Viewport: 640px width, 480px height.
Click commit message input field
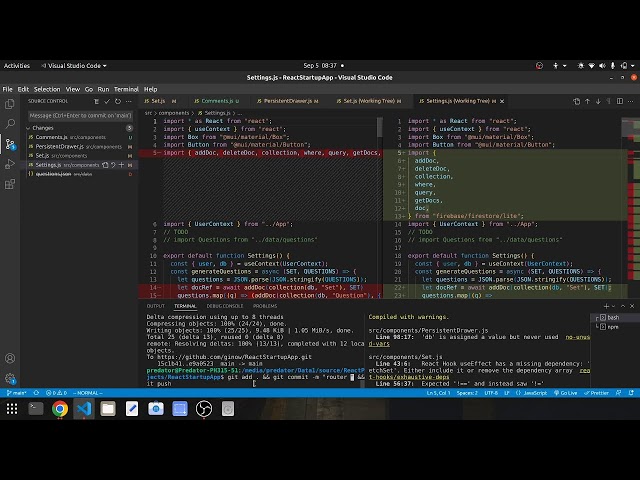(x=80, y=116)
